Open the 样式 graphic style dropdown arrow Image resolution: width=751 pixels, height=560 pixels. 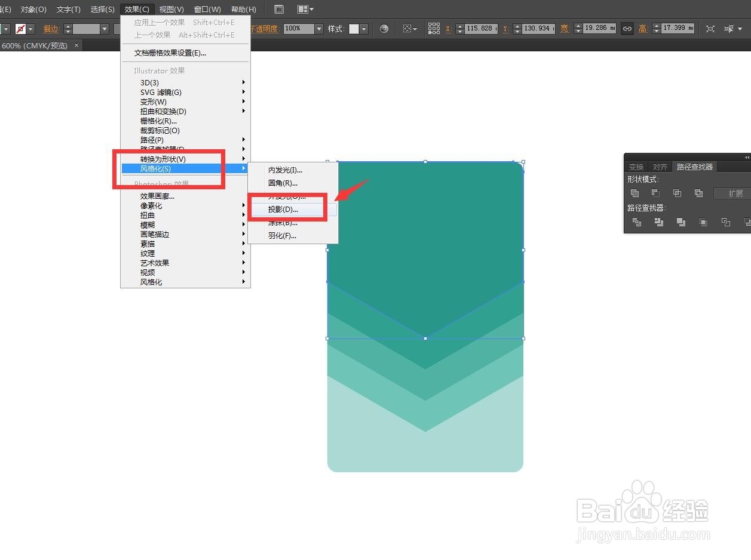pos(364,29)
